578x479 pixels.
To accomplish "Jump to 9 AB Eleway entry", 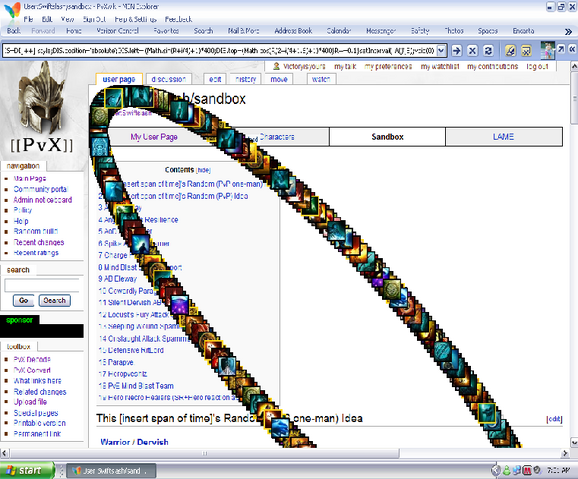I will point(118,279).
